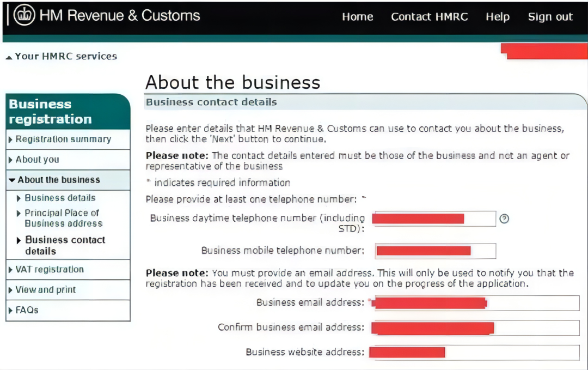The height and width of the screenshot is (370, 588).
Task: Focus Business mobile telephone number field
Action: [x=436, y=251]
